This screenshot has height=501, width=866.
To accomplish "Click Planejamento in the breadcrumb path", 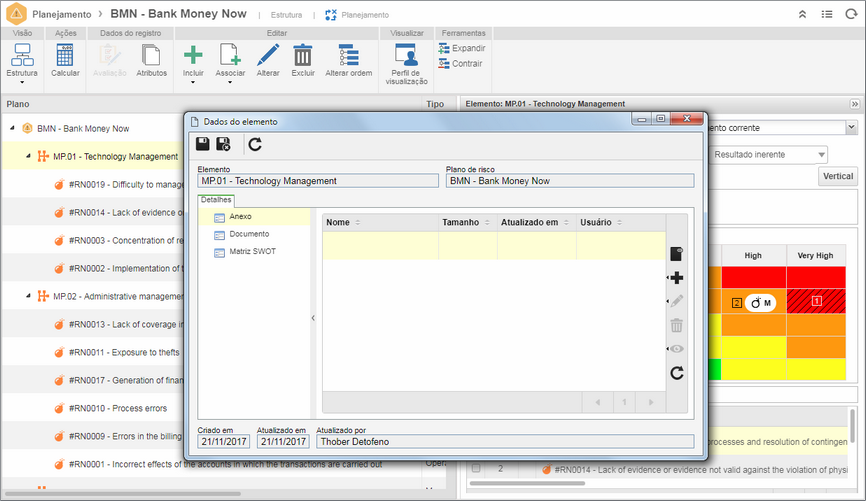I will 61,14.
